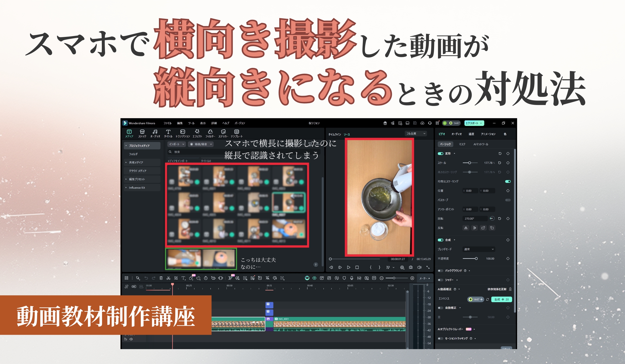Expand the 共有メディア tree item
This screenshot has height=364, width=625.
click(126, 162)
